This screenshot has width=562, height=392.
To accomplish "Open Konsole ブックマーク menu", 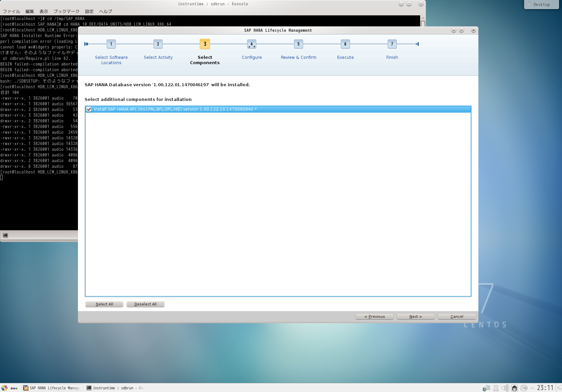I will point(67,11).
